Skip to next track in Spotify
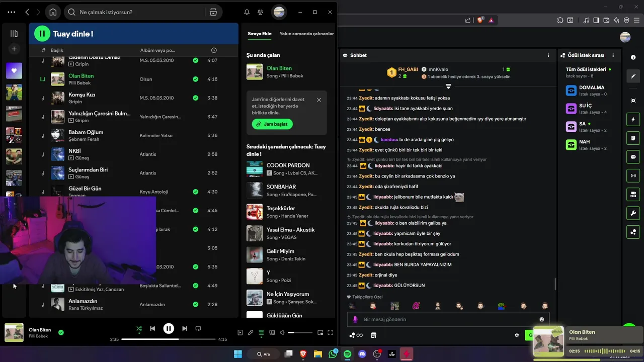Viewport: 644px width, 362px height. pos(185,328)
